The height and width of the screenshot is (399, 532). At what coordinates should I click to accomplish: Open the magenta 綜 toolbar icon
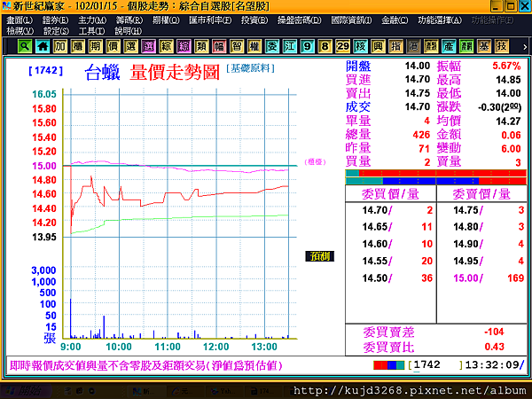point(184,46)
